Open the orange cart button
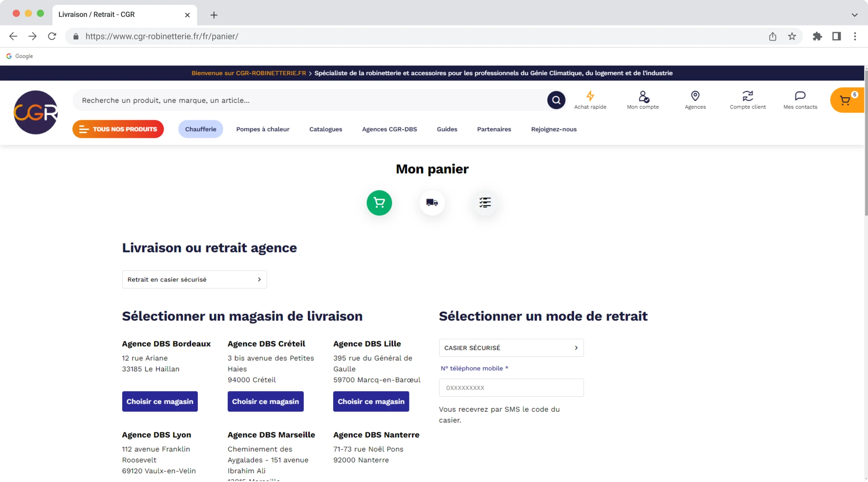 pos(847,100)
